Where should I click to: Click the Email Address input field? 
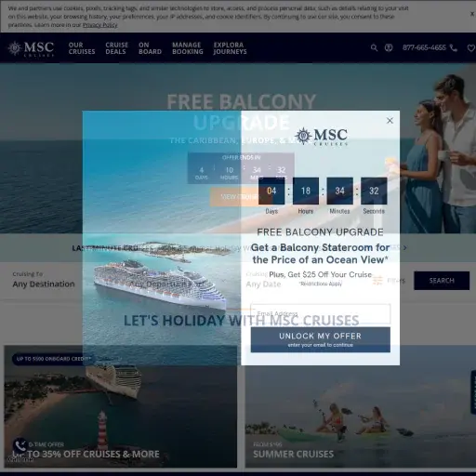point(321,314)
